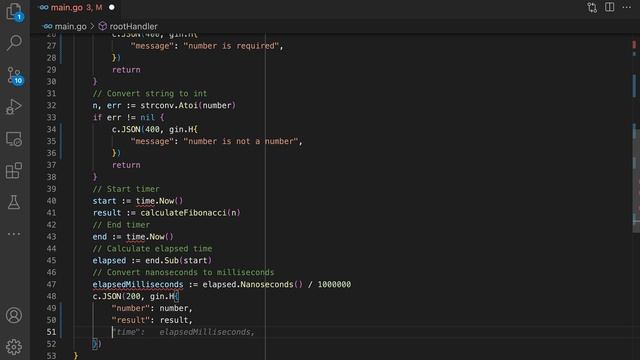The image size is (640, 360).
Task: Open the Extensions view
Action: (14, 171)
